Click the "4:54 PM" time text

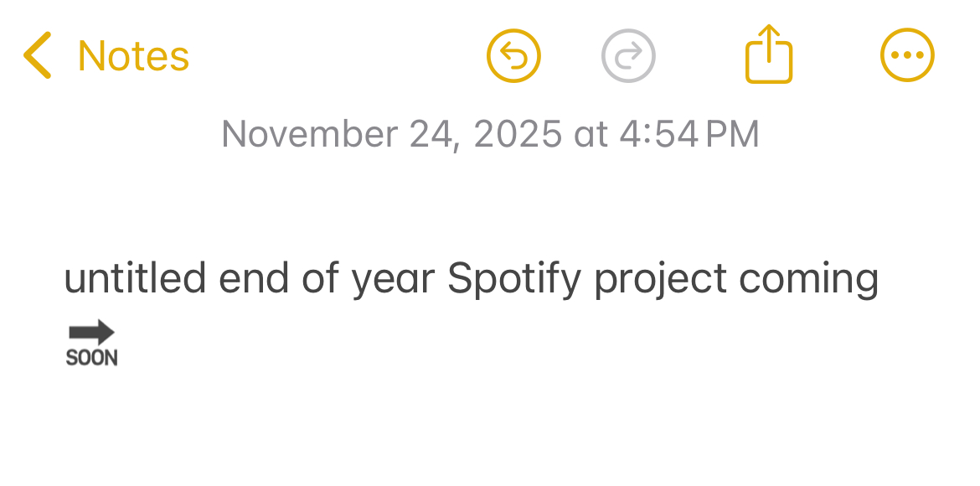(x=689, y=134)
